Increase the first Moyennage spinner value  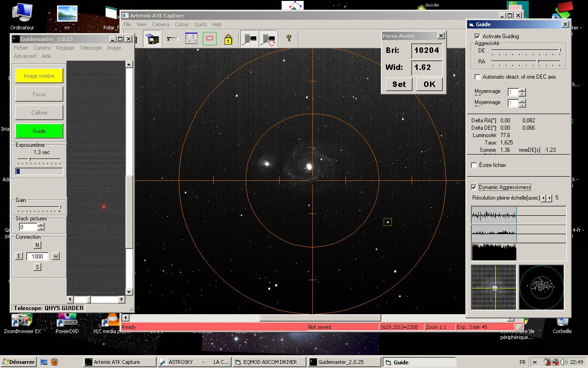pos(522,91)
